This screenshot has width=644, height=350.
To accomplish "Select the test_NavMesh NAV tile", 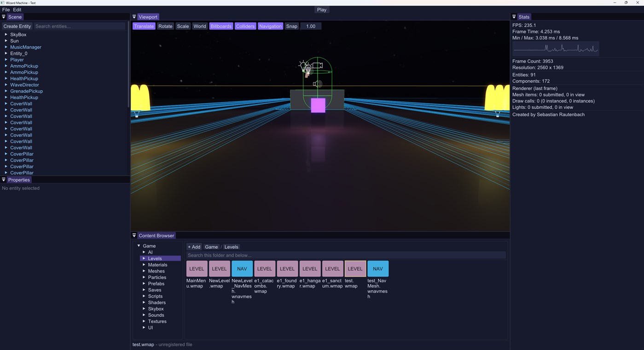I will (x=377, y=269).
